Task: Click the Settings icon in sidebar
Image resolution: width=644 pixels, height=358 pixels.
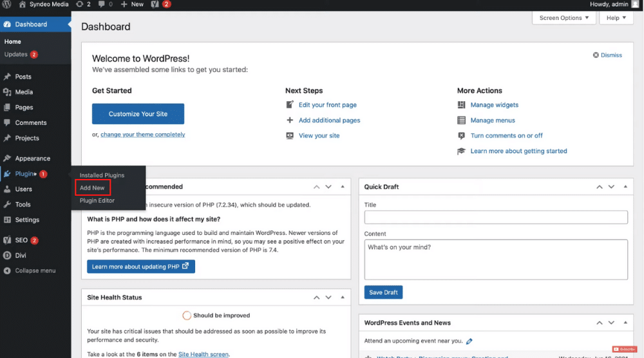Action: point(7,220)
